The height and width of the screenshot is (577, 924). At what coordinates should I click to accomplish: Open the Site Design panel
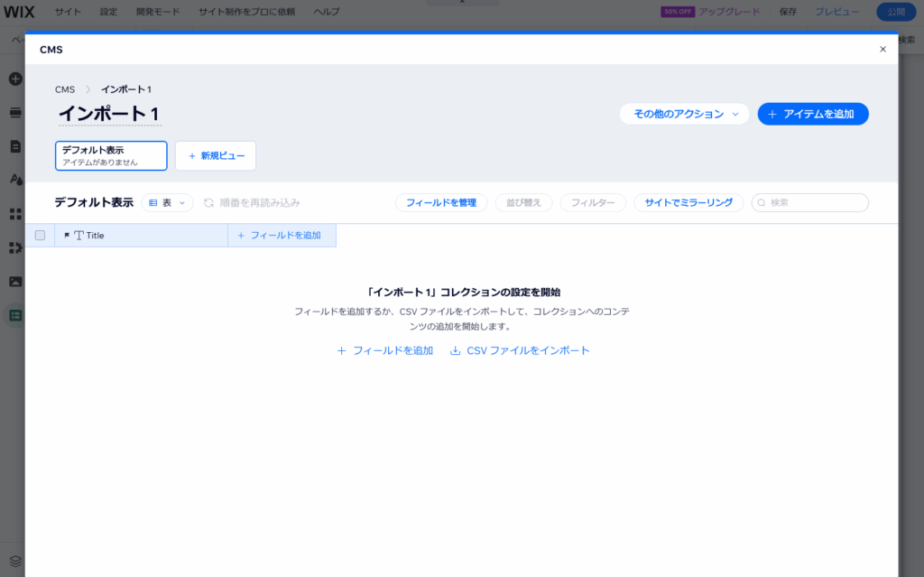14,178
